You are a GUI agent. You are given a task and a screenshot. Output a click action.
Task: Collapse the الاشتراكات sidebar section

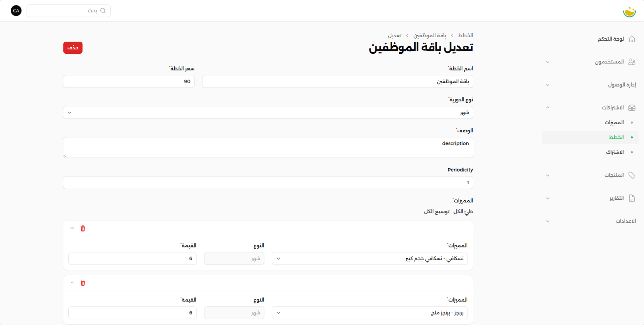tap(548, 108)
